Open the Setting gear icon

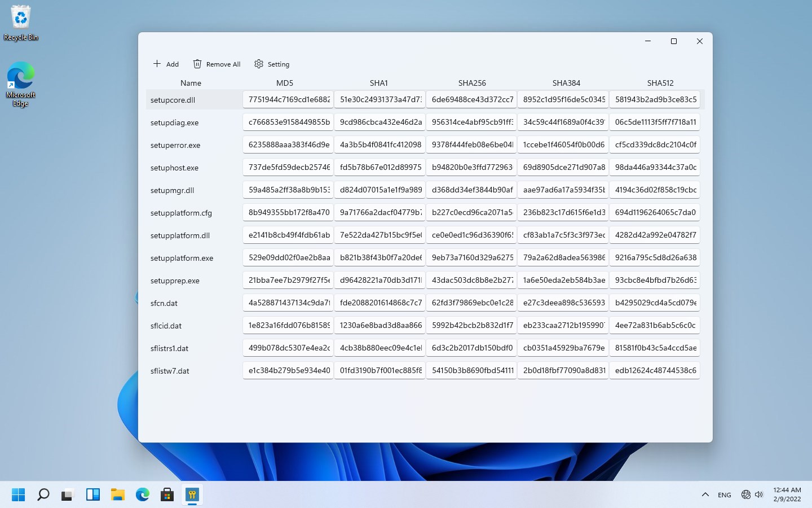tap(259, 64)
